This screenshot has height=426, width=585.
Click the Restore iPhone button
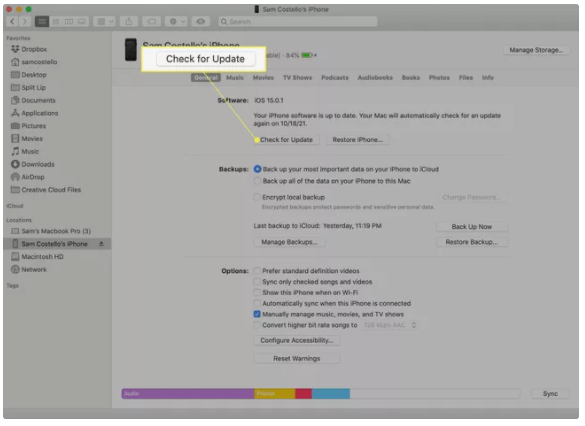click(x=358, y=140)
